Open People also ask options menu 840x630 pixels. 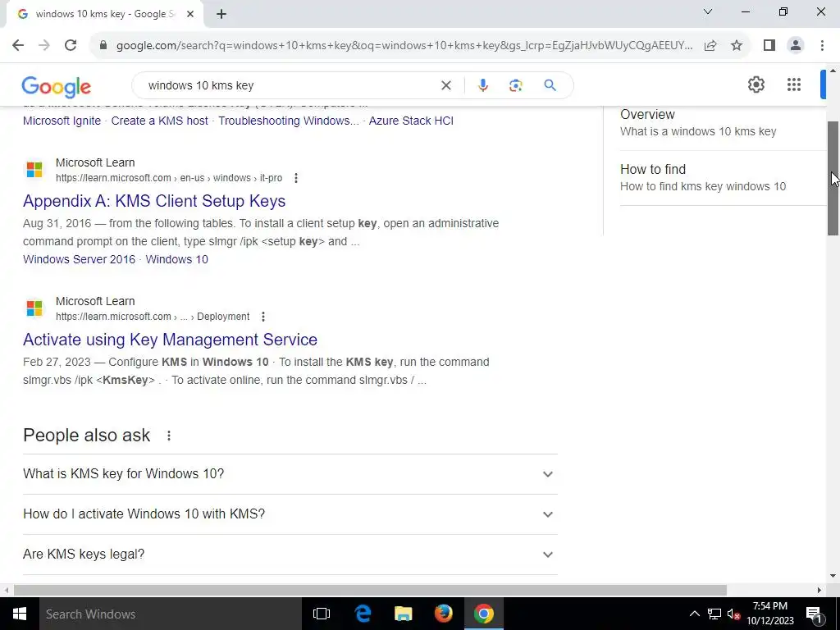pos(169,436)
